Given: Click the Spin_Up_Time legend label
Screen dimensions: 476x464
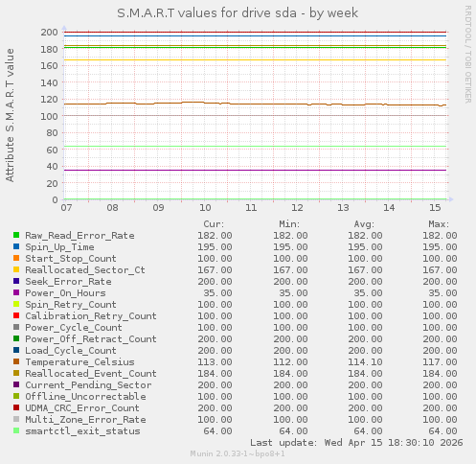Looking at the screenshot, I should pyautogui.click(x=59, y=247).
